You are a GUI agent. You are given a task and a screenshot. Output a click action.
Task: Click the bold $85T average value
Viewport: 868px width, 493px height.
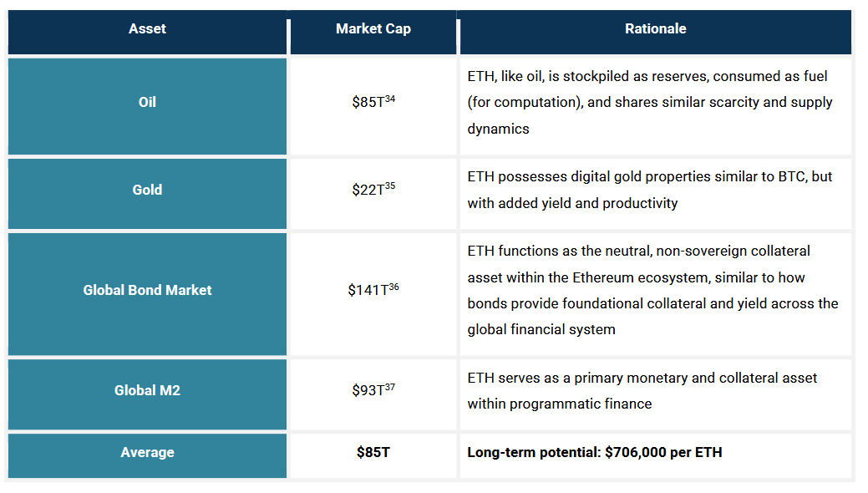(x=373, y=453)
